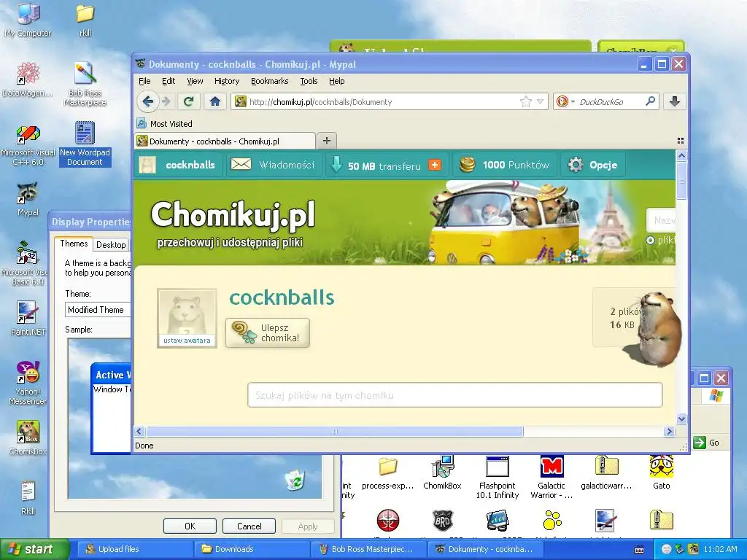Open the 1000 Punktów coins icon
747x560 pixels.
point(467,165)
